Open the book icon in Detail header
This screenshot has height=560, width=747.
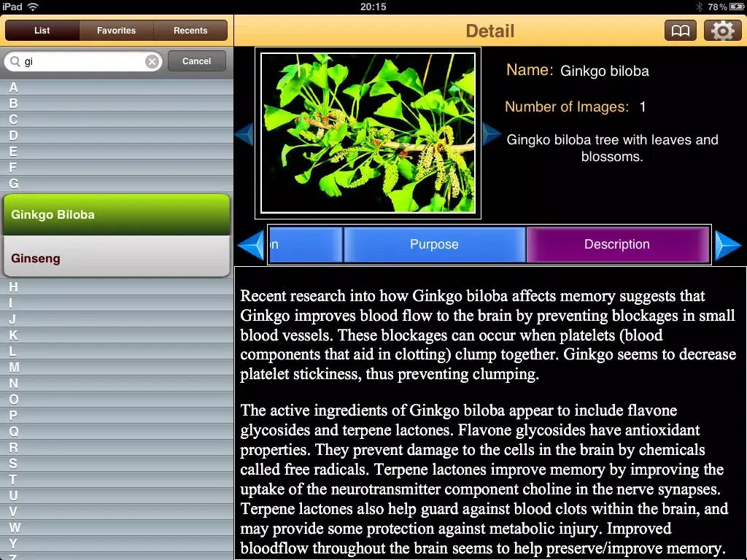coord(680,31)
